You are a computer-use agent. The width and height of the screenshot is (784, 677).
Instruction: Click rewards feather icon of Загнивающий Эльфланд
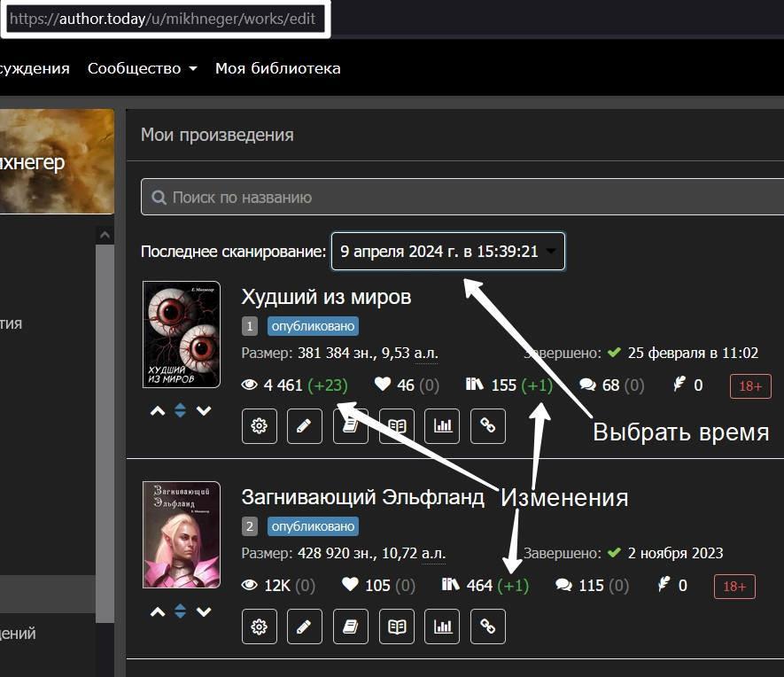pos(664,584)
